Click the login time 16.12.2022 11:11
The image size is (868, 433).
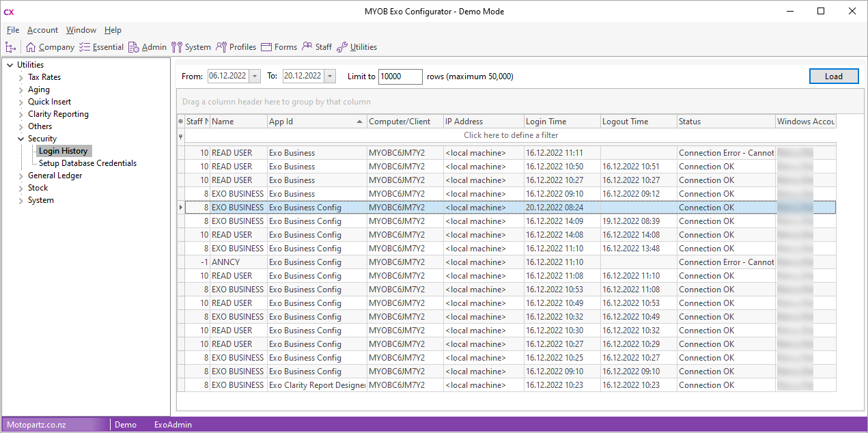(562, 153)
